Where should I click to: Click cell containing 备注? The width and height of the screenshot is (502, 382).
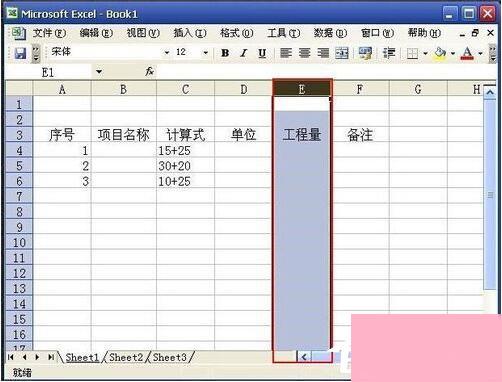pos(360,135)
